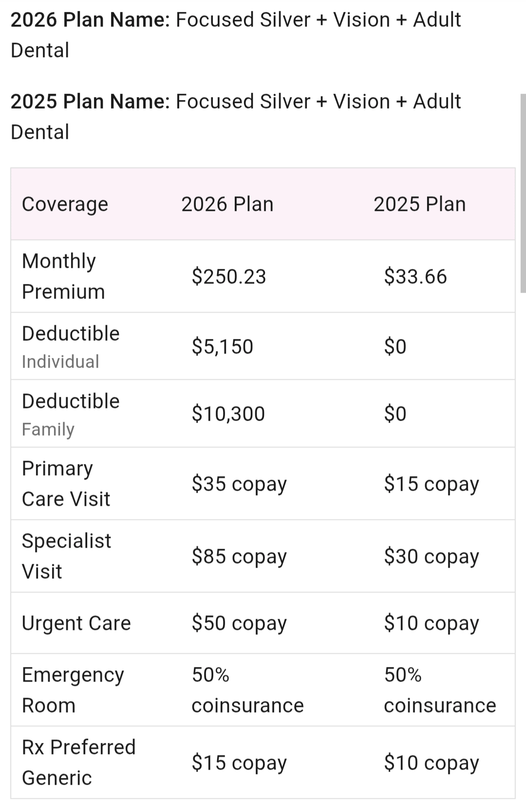Select the $5,150 individual deductible value
This screenshot has height=812, width=526.
click(222, 347)
